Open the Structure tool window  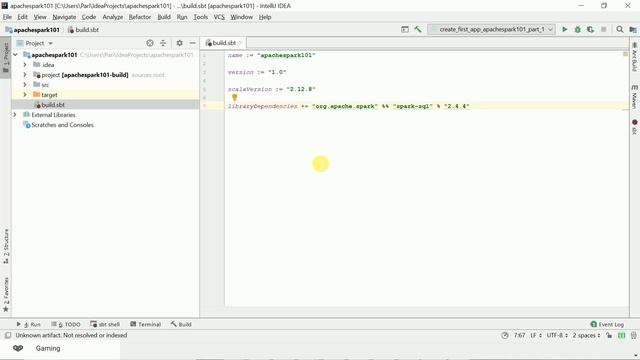coord(6,246)
